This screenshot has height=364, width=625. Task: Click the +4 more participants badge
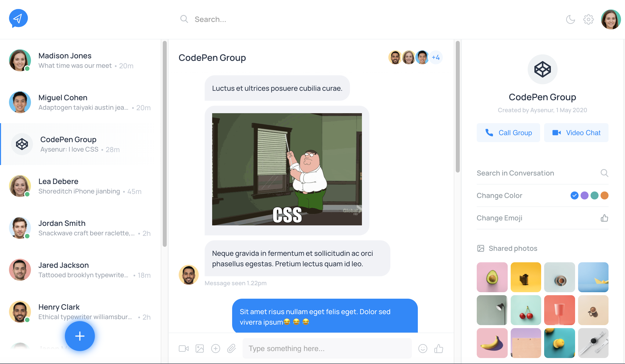click(x=436, y=57)
